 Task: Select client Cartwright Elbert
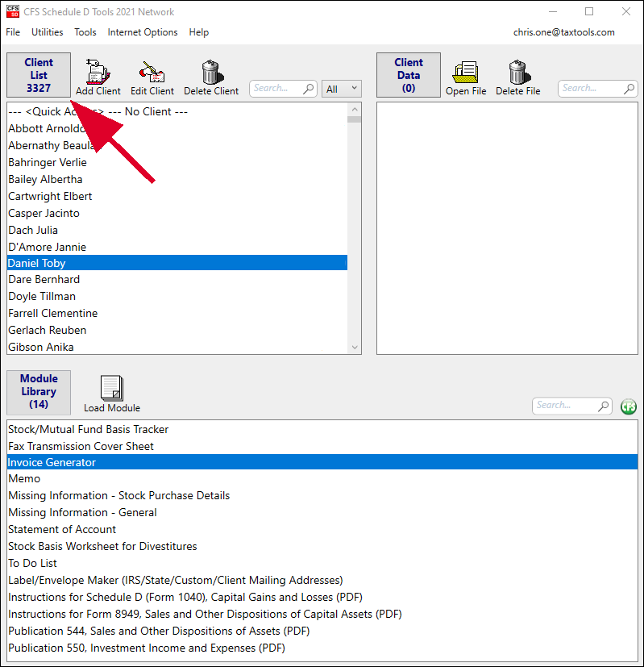(177, 197)
